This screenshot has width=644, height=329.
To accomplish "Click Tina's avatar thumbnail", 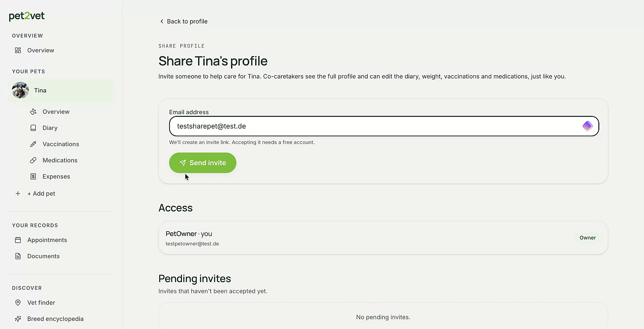I will coord(20,90).
